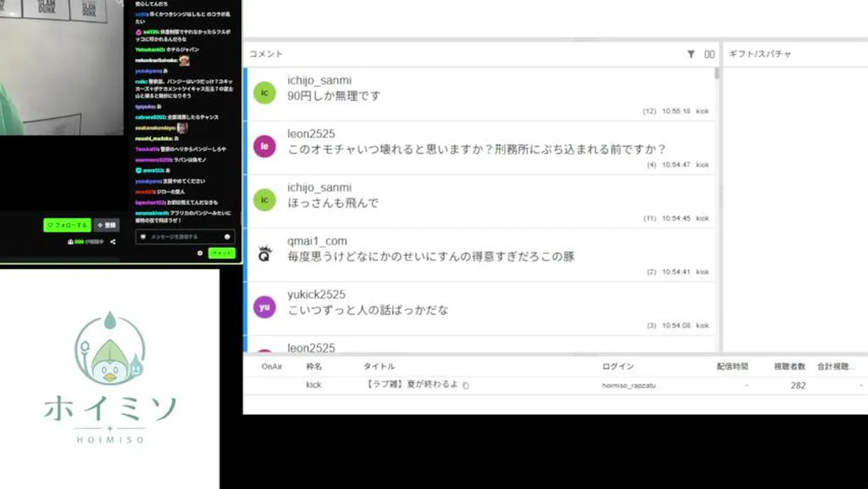
Task: Select the ギフト/スパチャ panel header
Action: tap(760, 54)
